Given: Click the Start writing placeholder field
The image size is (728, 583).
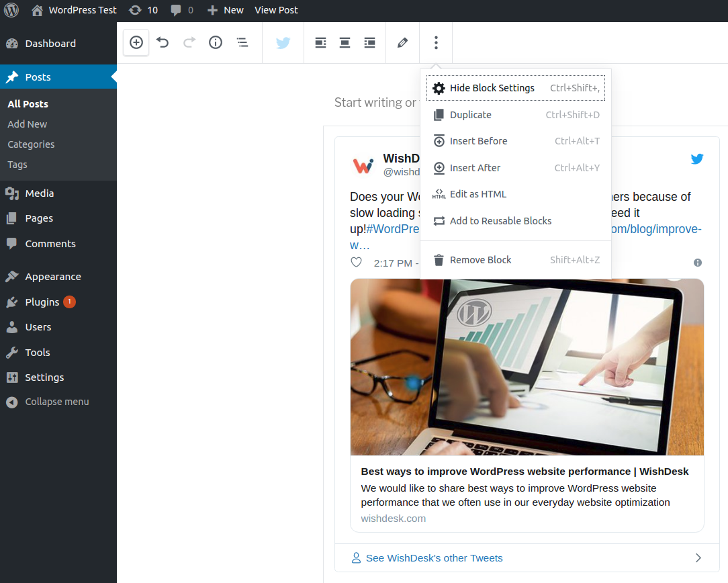Looking at the screenshot, I should coord(375,103).
